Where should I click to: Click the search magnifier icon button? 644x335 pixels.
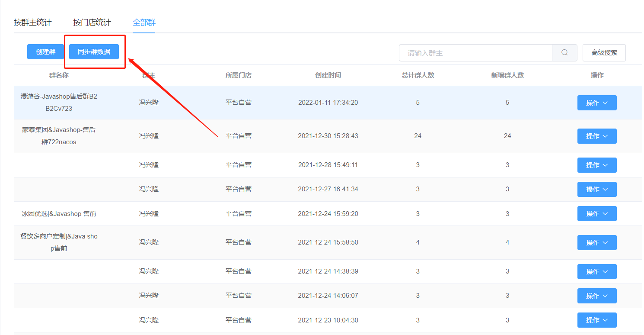click(x=564, y=53)
